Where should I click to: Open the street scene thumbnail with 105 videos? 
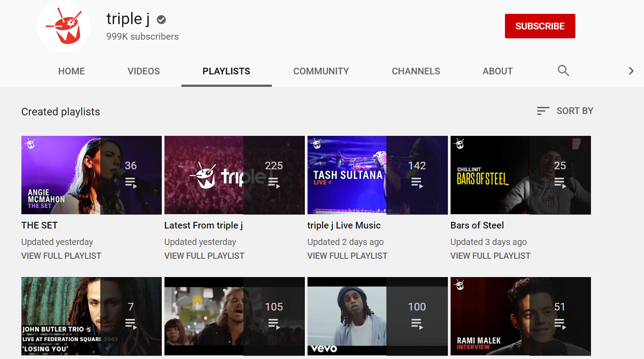click(234, 316)
